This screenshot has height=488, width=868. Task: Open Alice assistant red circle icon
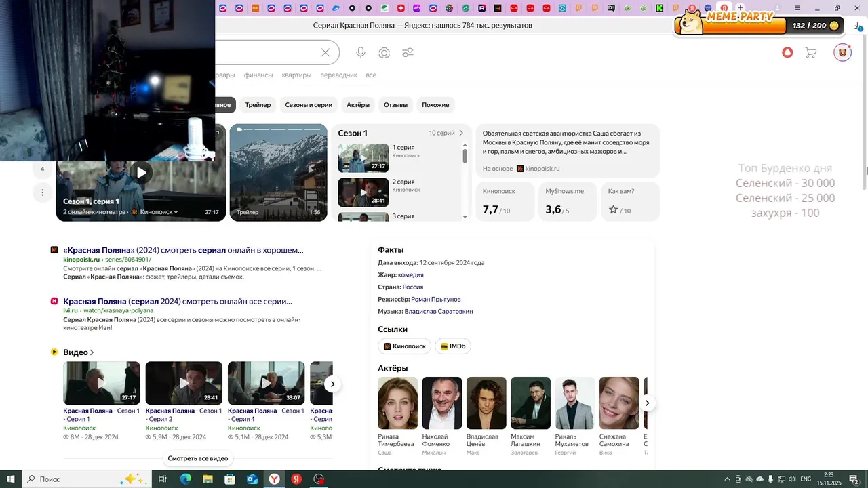click(x=787, y=52)
